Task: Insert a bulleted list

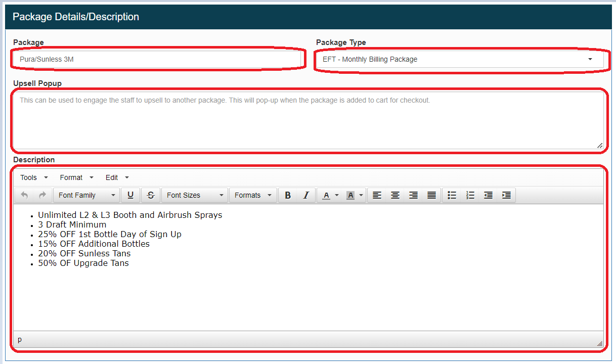Action: click(452, 195)
